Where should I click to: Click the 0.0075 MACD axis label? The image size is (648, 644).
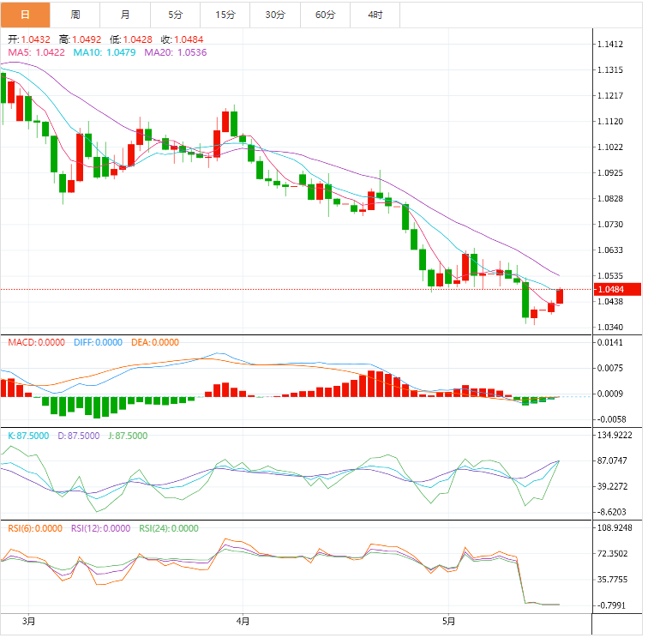(610, 368)
